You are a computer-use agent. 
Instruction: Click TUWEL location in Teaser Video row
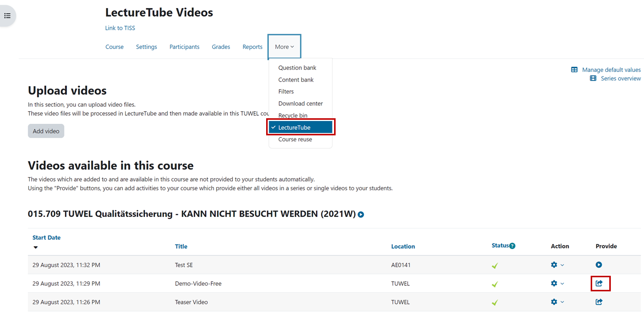(x=400, y=302)
